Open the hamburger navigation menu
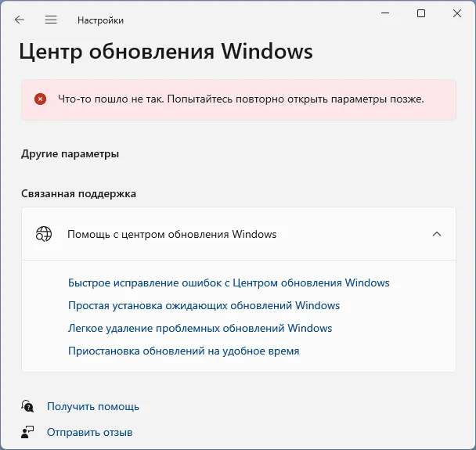The image size is (476, 450). [51, 20]
